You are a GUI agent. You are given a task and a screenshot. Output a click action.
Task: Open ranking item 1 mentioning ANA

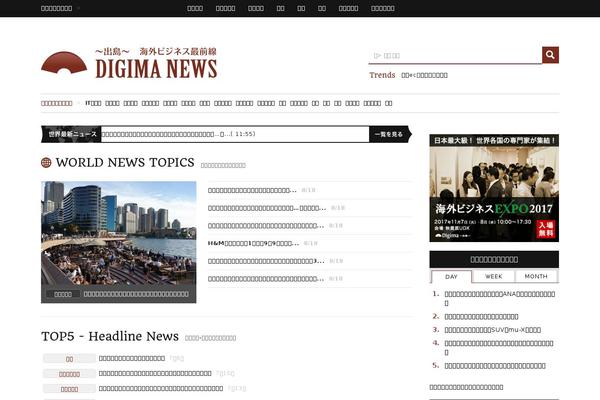pyautogui.click(x=500, y=298)
